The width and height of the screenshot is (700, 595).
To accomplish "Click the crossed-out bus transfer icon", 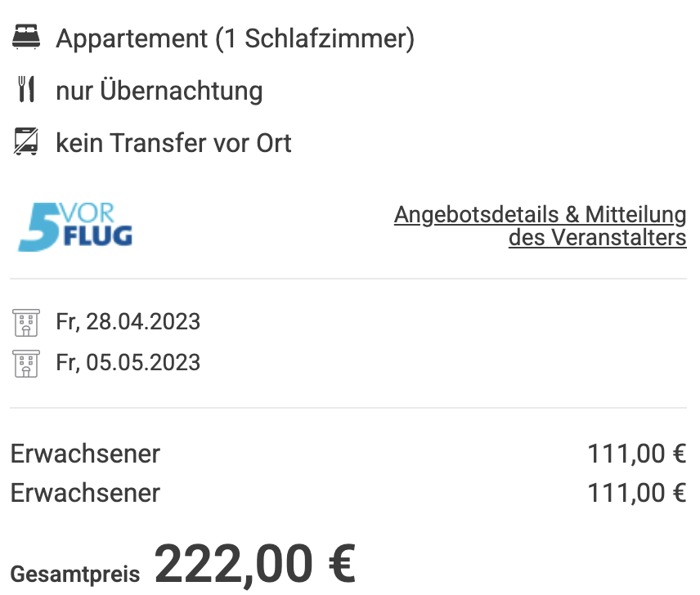I will click(26, 141).
